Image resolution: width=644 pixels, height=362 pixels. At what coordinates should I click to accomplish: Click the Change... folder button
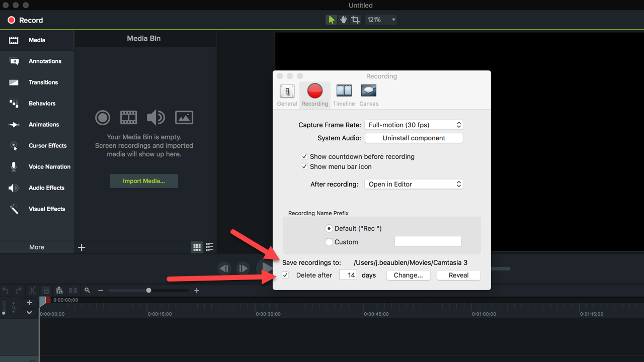click(408, 275)
